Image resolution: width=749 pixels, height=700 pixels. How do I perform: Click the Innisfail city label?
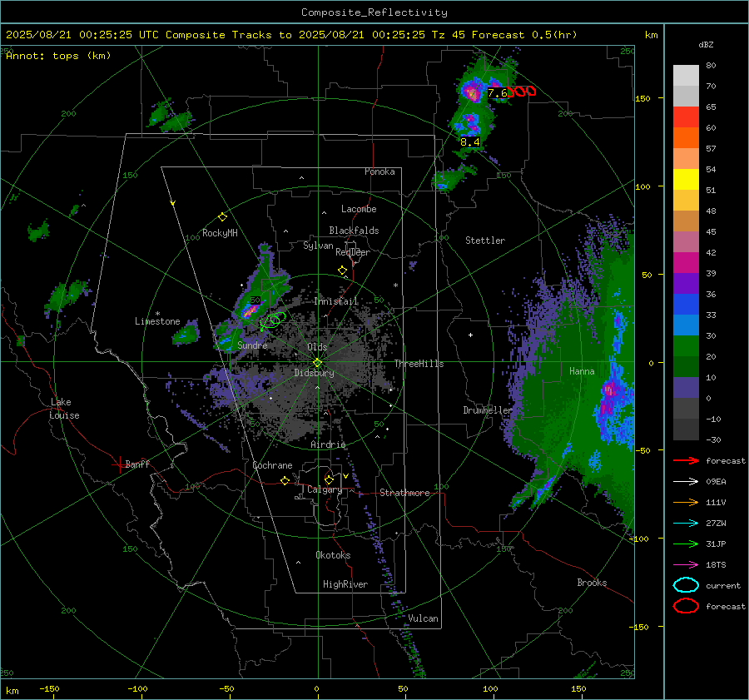tap(336, 301)
